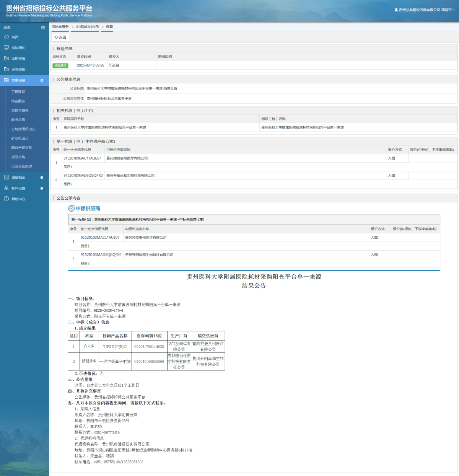459x476 pixels.
Task: Click the 帮助中心 question mark icon
Action: pyautogui.click(x=6, y=199)
